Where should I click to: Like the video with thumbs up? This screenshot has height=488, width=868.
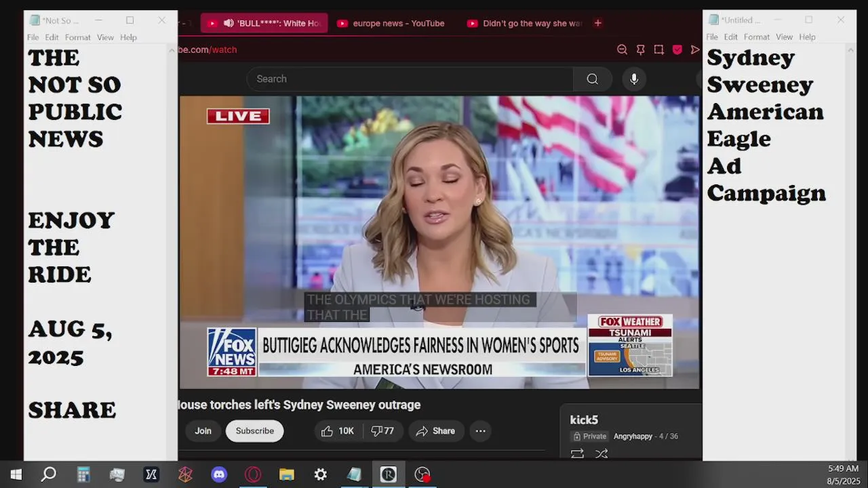[338, 431]
